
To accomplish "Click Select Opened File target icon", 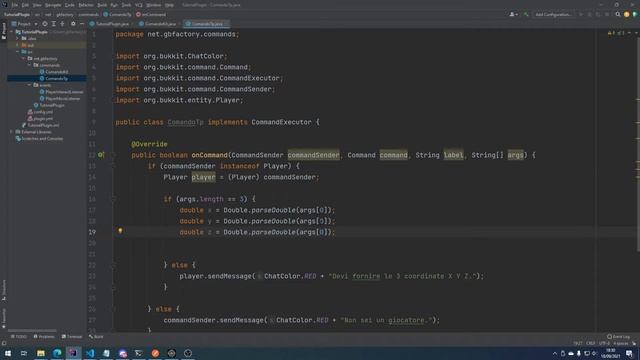I will point(44,24).
